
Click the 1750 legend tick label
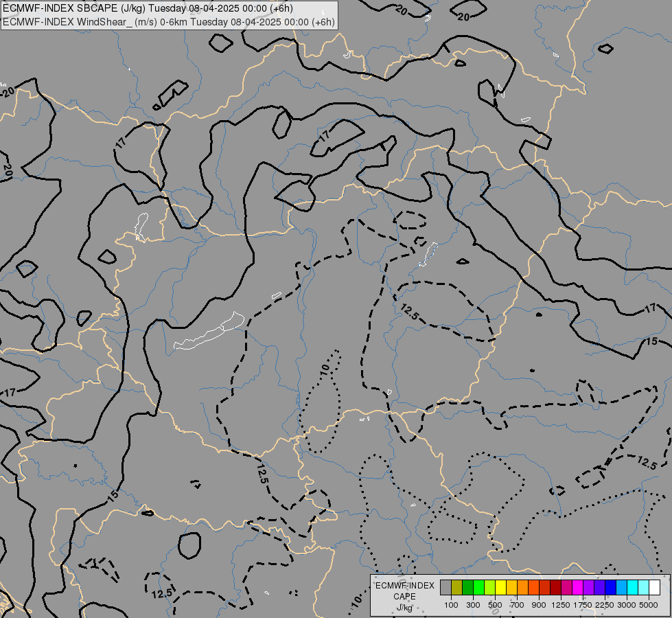tap(583, 605)
